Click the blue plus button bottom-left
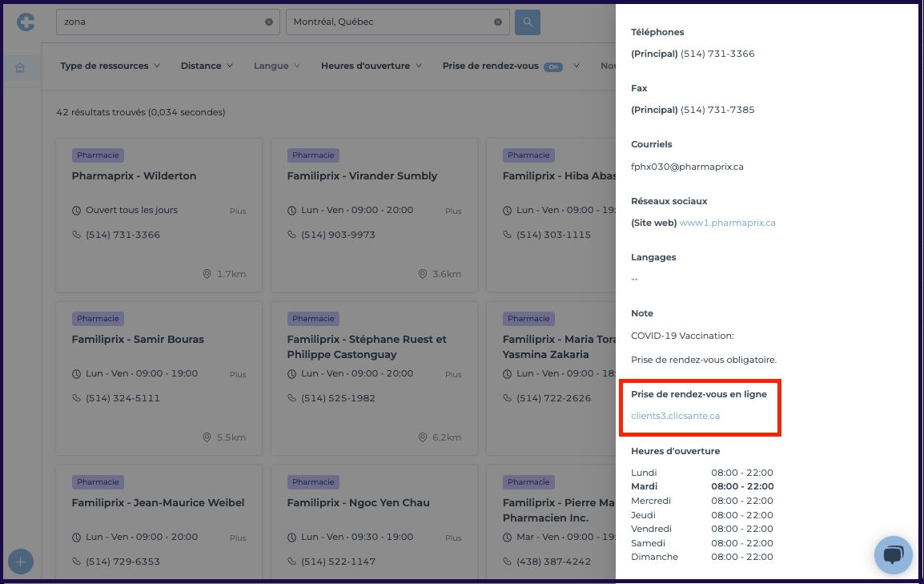Screen dimensions: 924x584 point(20,562)
